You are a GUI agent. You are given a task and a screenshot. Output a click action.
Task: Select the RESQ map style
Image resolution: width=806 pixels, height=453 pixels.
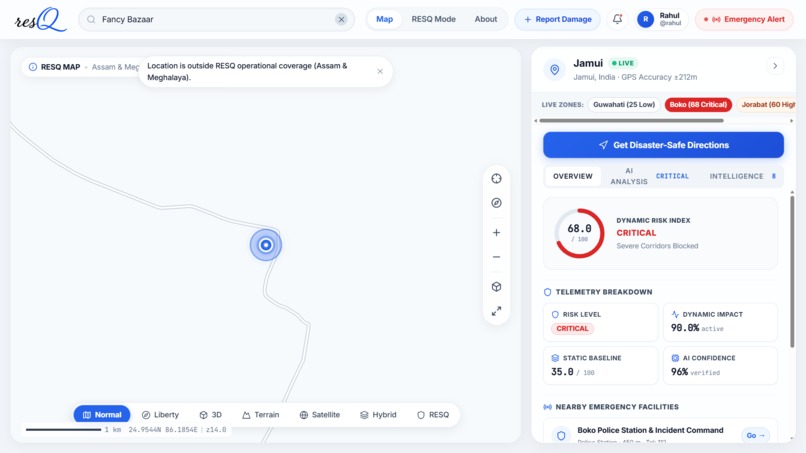click(433, 414)
